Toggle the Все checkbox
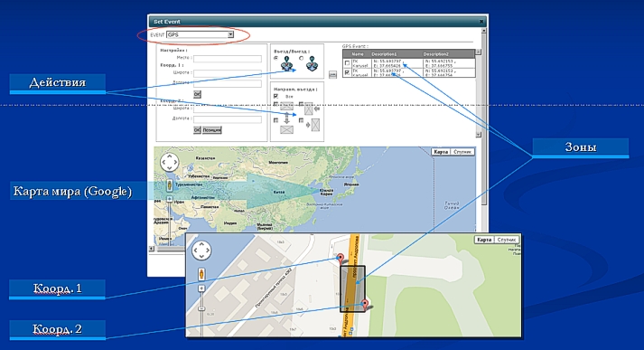The height and width of the screenshot is (350, 644). click(276, 96)
